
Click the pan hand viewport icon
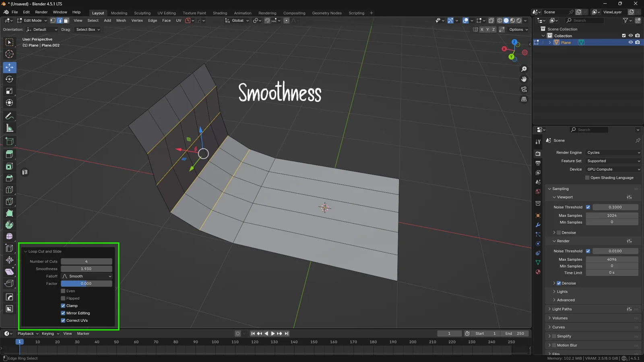coord(524,79)
